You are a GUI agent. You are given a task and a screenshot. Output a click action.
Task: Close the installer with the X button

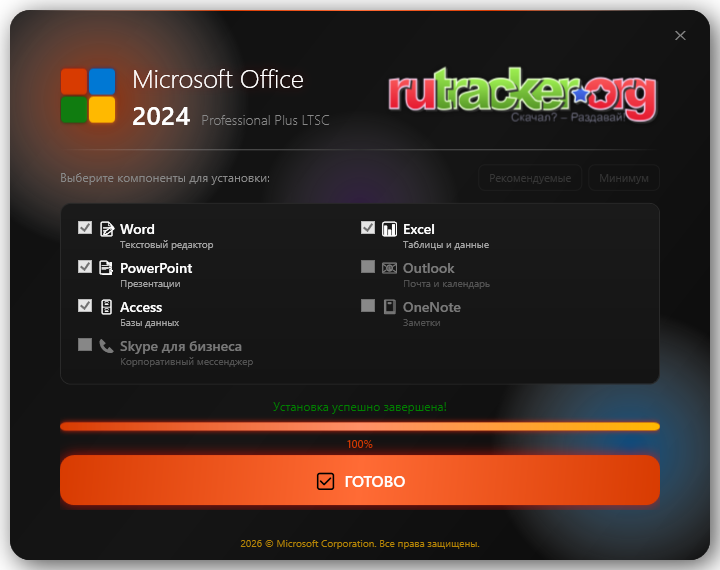click(680, 35)
